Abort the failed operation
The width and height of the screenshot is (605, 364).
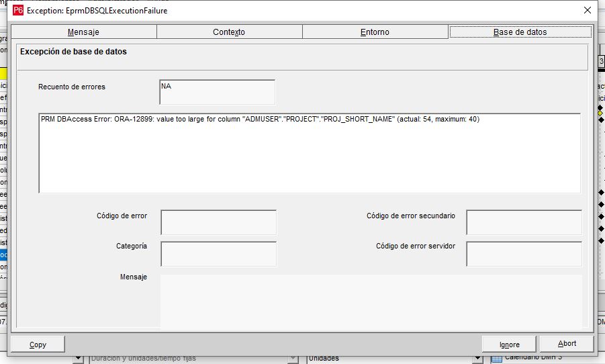point(567,344)
